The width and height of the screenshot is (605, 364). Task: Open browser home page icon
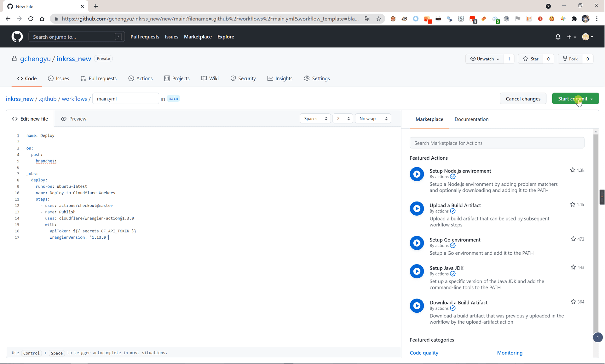pyautogui.click(x=42, y=19)
